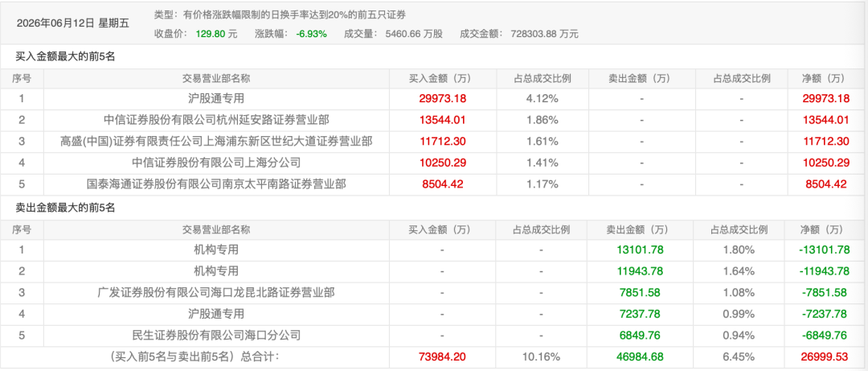Open 高盛(中国)证券 上海浦东新区世纪大道 branch

pyautogui.click(x=216, y=142)
